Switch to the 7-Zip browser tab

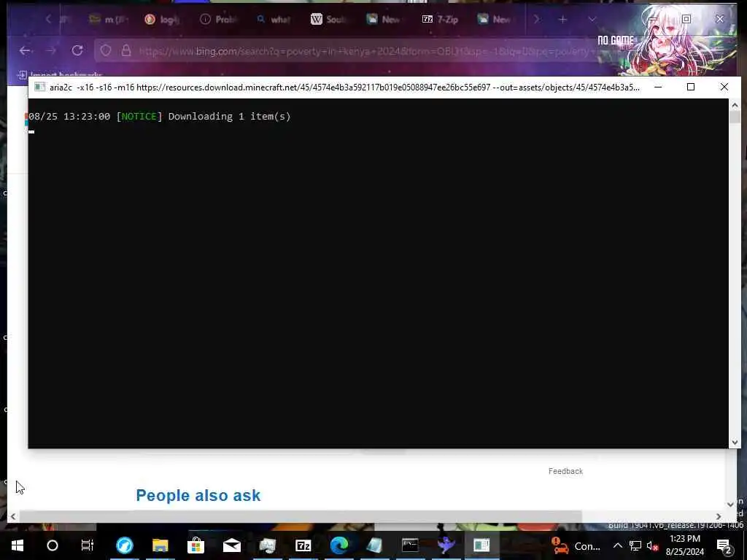tap(440, 19)
